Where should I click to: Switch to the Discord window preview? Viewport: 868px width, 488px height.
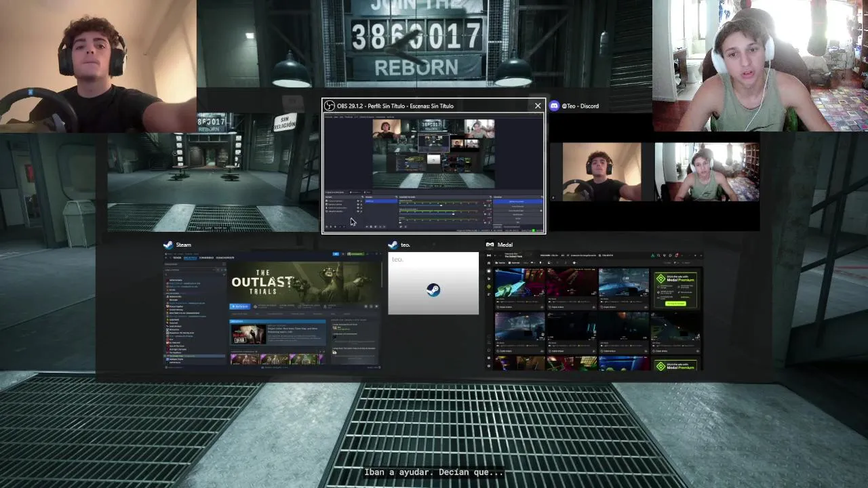(654, 173)
